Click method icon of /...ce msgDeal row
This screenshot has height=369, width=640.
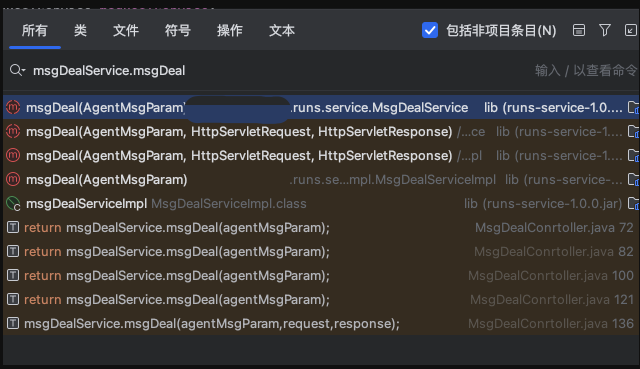click(13, 131)
